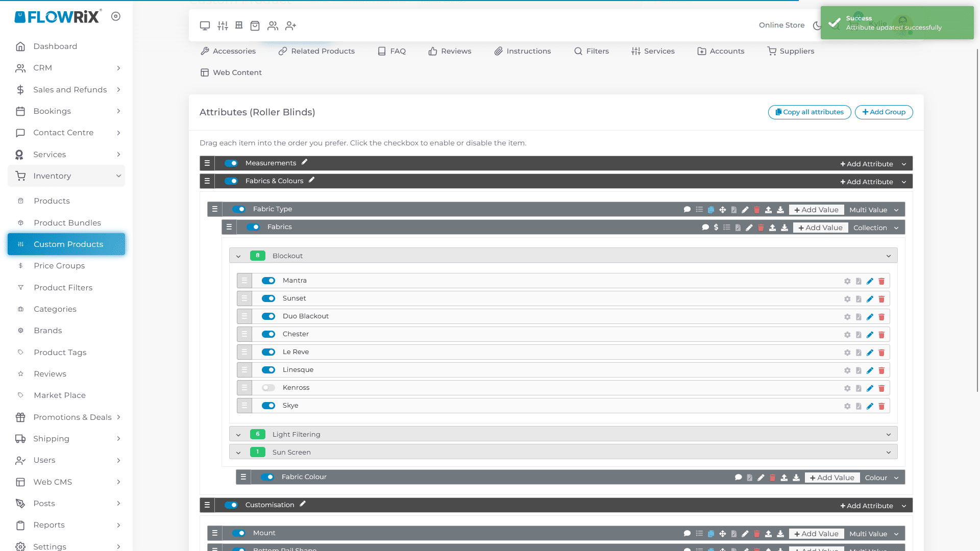Delete the Kenross fabric value
Image resolution: width=980 pixels, height=551 pixels.
(881, 388)
